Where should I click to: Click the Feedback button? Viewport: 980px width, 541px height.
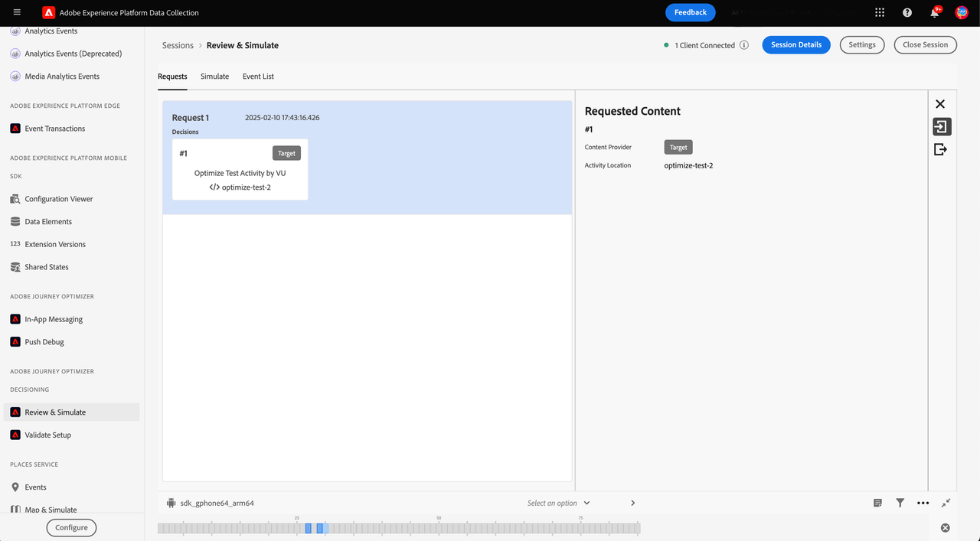pyautogui.click(x=691, y=12)
